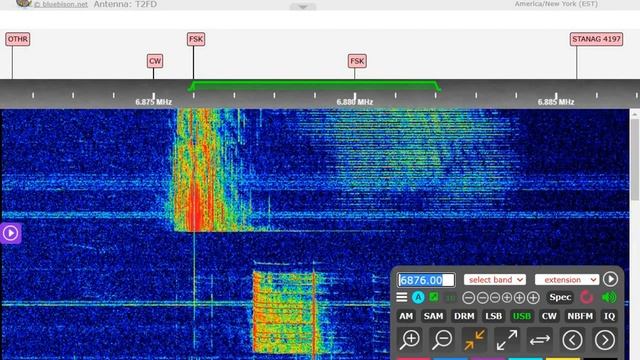Mute audio with the green speaker icon
This screenshot has width=640, height=360.
(609, 297)
